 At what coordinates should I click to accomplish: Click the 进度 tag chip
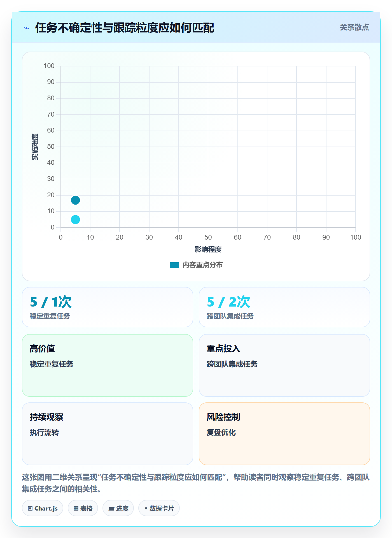[118, 508]
